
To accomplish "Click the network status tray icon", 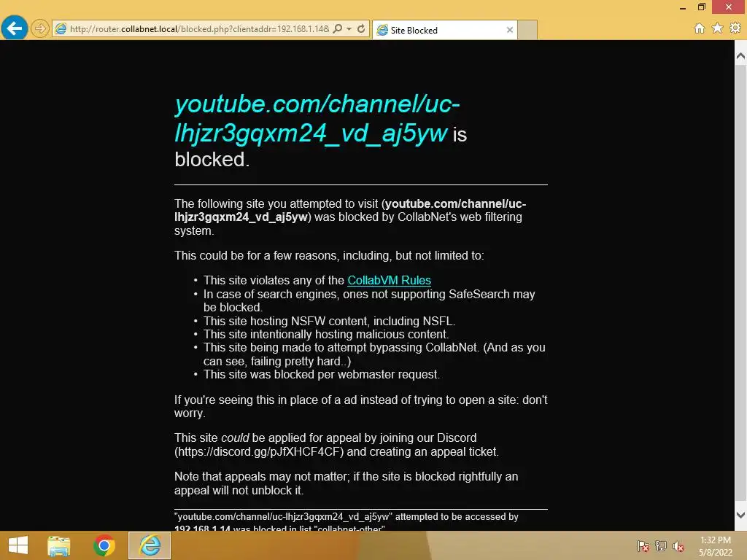I will [x=661, y=546].
